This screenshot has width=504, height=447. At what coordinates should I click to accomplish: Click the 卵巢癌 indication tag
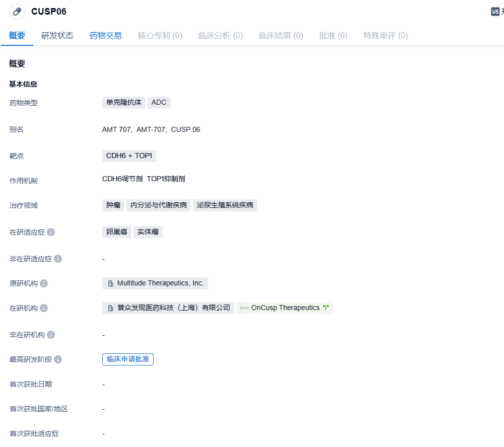(117, 232)
